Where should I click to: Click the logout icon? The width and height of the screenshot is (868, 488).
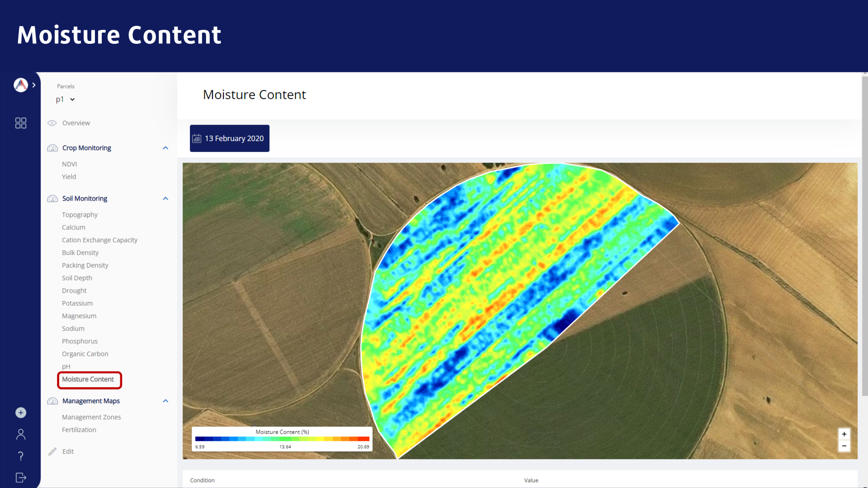(21, 478)
